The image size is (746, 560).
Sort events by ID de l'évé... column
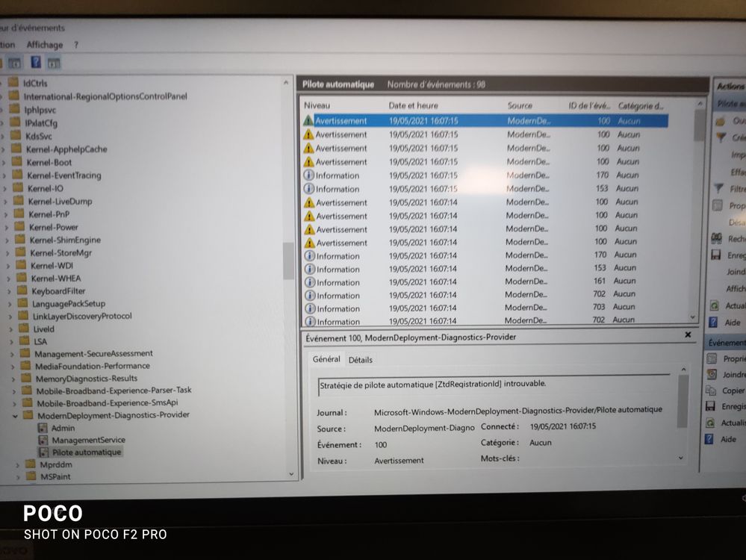pyautogui.click(x=590, y=105)
